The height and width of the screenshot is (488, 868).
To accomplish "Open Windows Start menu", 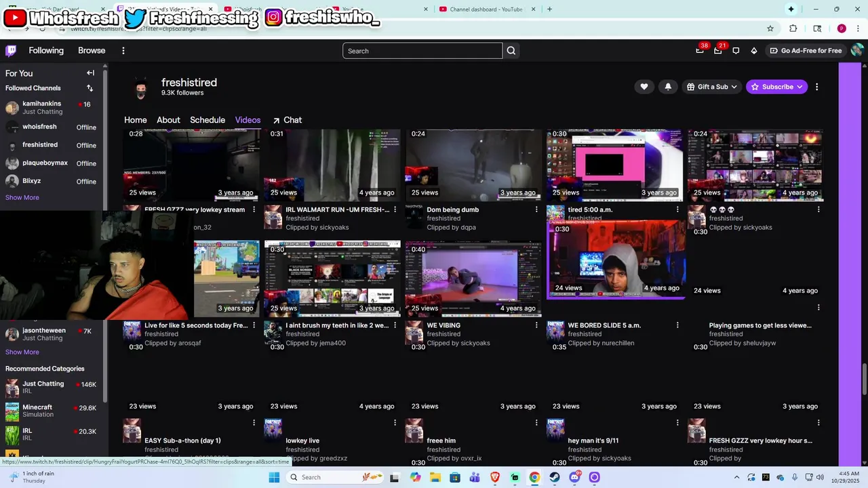I will (x=274, y=477).
